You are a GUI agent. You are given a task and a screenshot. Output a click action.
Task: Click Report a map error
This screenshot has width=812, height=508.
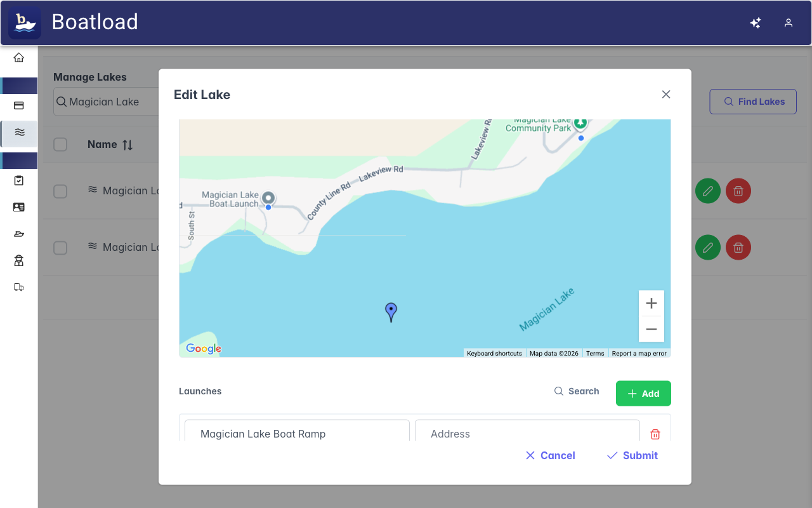pyautogui.click(x=639, y=354)
